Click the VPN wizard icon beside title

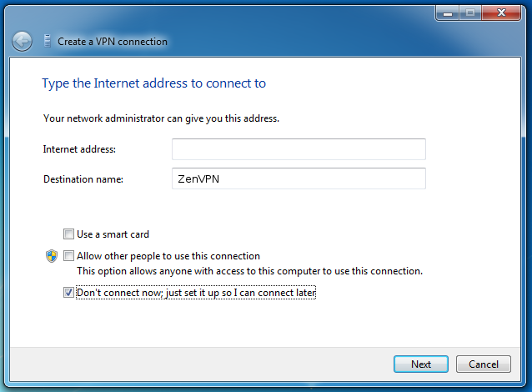pyautogui.click(x=48, y=41)
